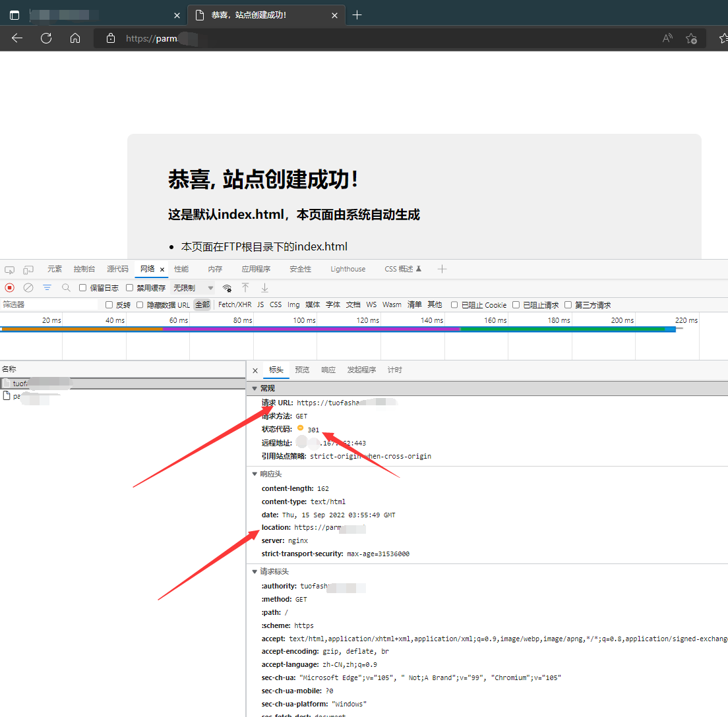Clear the network log icon
The image size is (728, 717).
tap(28, 288)
